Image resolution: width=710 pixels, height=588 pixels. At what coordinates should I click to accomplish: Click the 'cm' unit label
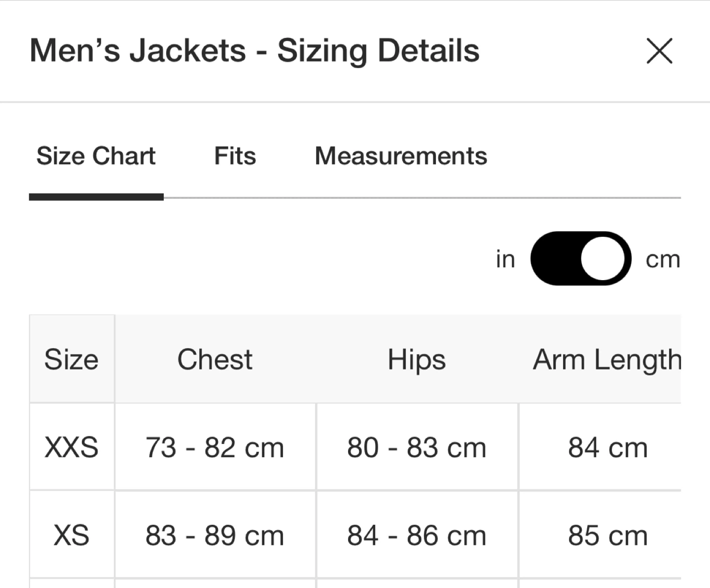coord(663,259)
